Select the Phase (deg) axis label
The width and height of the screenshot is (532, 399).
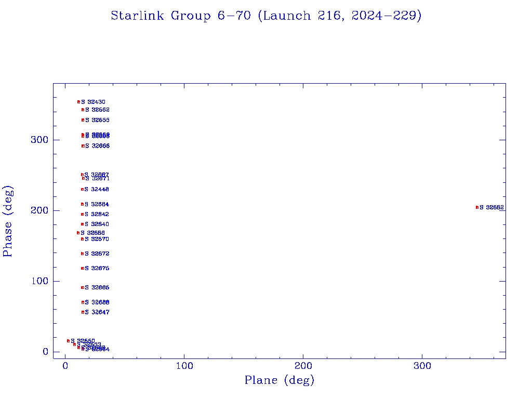[8, 221]
